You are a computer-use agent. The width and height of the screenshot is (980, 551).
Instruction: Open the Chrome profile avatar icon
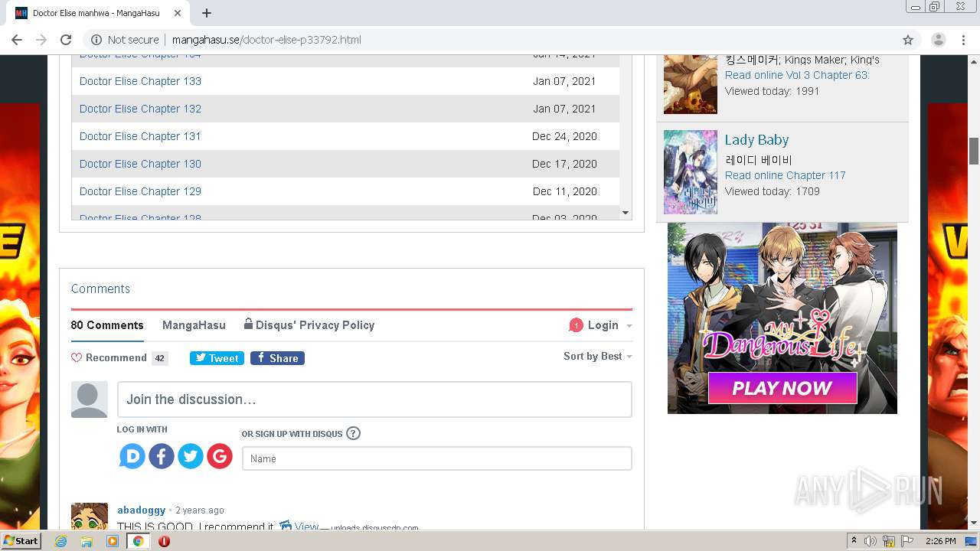point(939,40)
